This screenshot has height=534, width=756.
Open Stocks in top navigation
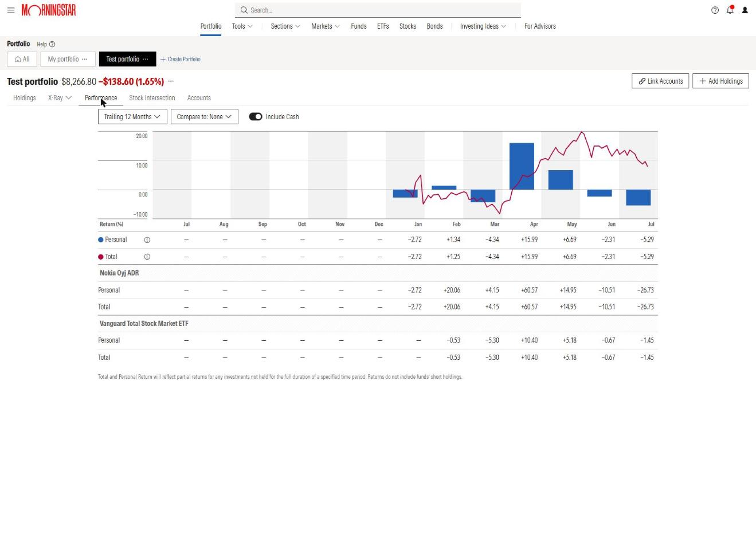pyautogui.click(x=408, y=26)
